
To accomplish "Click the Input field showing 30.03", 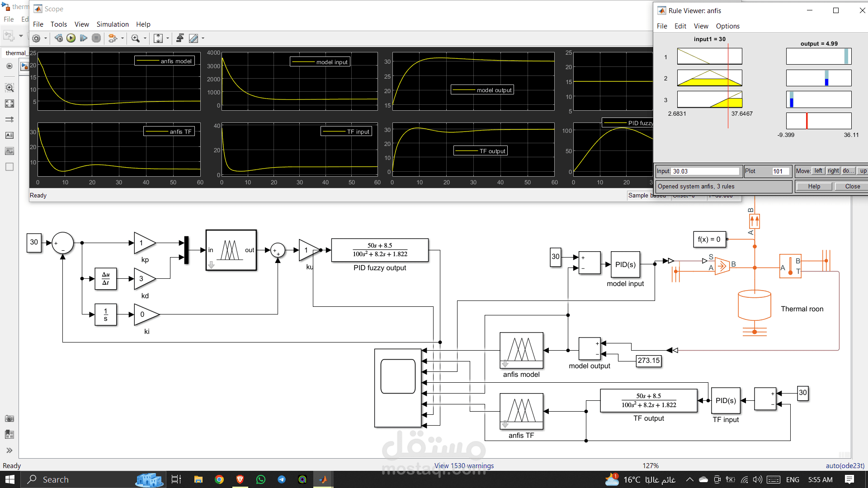I will pos(704,171).
